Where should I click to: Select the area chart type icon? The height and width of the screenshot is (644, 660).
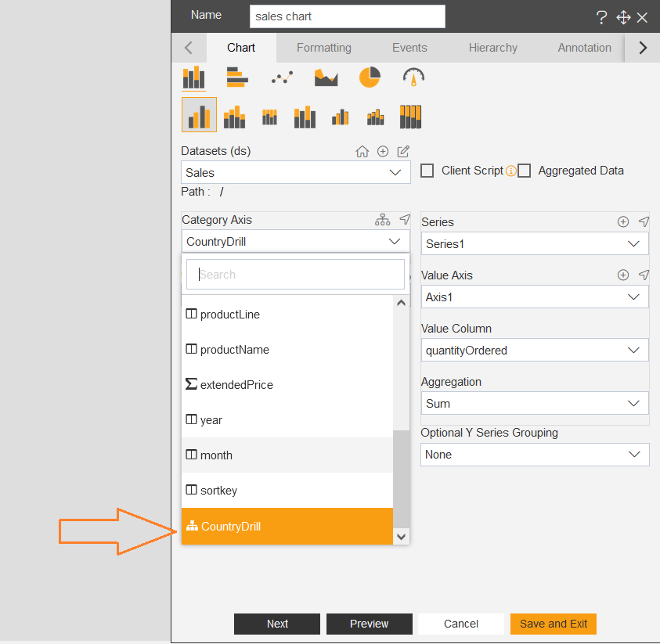click(x=326, y=77)
